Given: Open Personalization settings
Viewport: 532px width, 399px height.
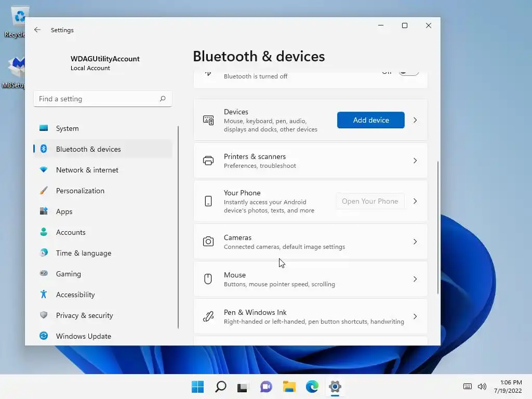Looking at the screenshot, I should [x=103, y=191].
